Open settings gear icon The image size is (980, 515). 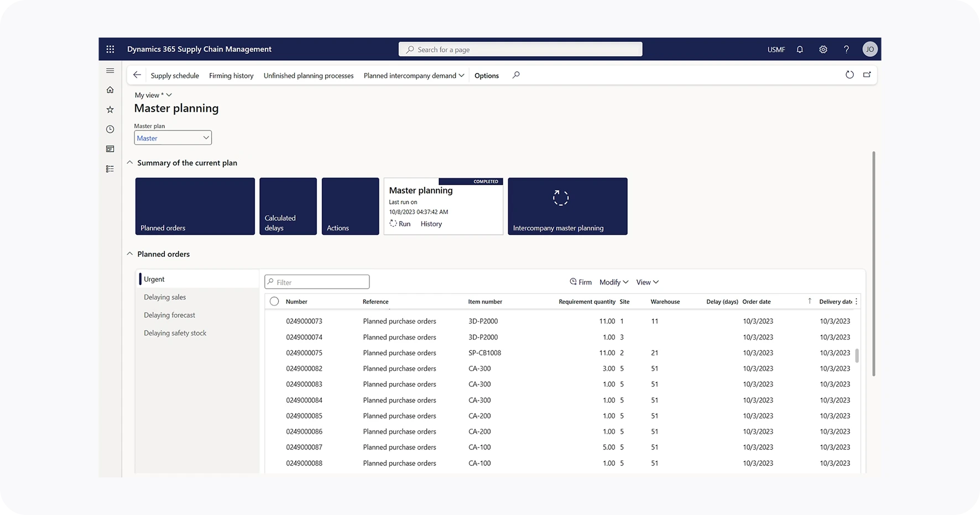[823, 49]
